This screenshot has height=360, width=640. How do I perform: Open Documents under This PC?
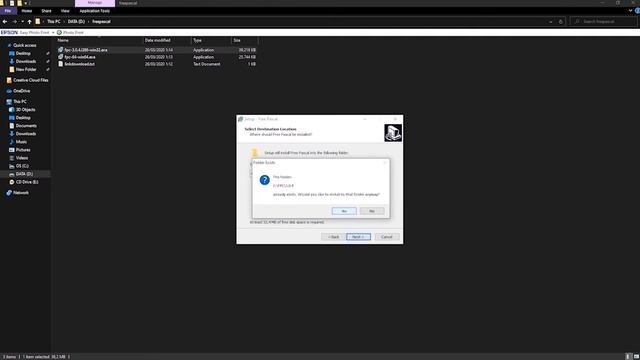[26, 126]
